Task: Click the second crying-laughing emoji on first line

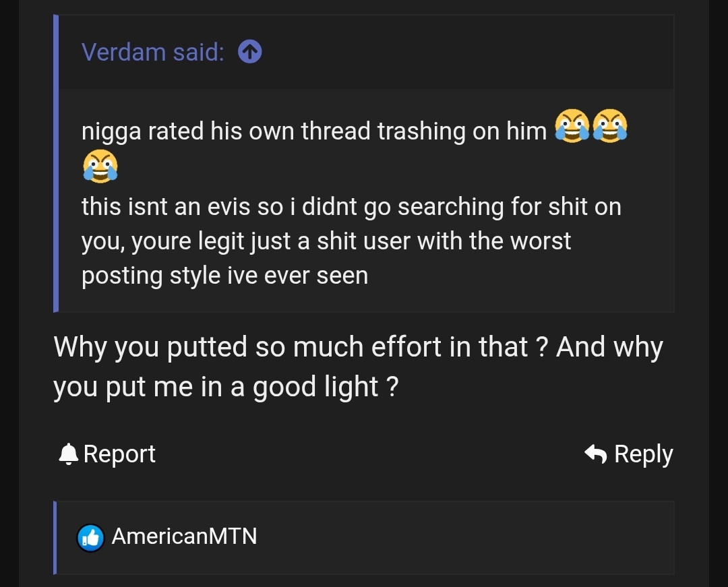Action: point(610,127)
